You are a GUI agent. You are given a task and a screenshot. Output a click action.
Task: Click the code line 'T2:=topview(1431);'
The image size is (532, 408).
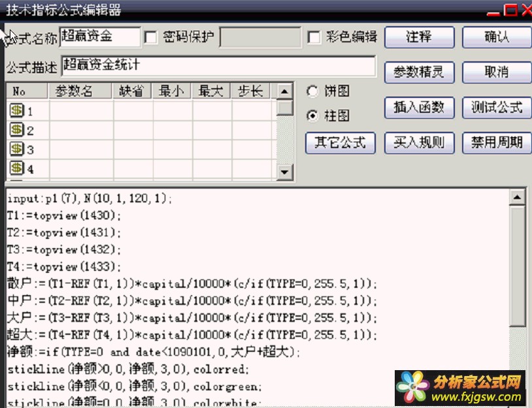[x=64, y=232]
